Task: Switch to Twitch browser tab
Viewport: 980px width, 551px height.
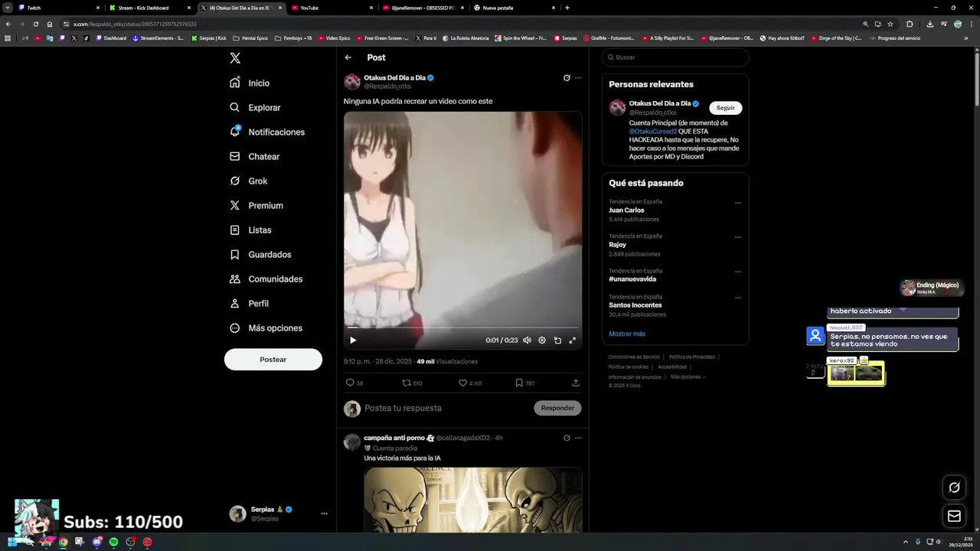Action: point(60,8)
